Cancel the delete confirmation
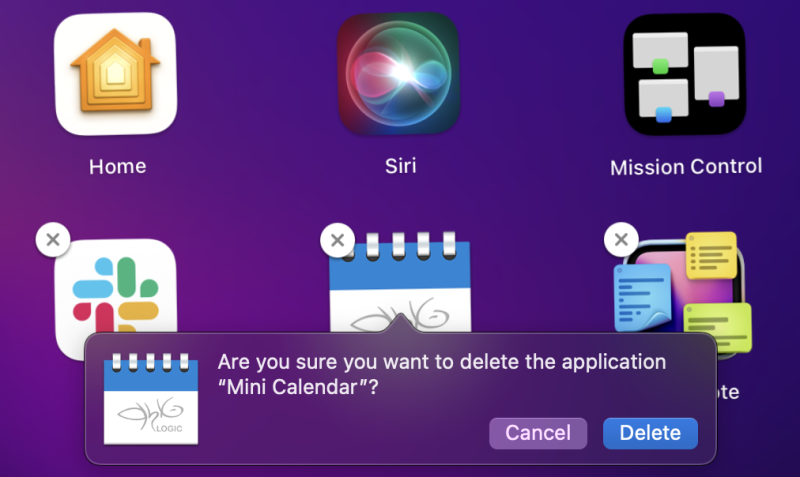 [x=538, y=433]
